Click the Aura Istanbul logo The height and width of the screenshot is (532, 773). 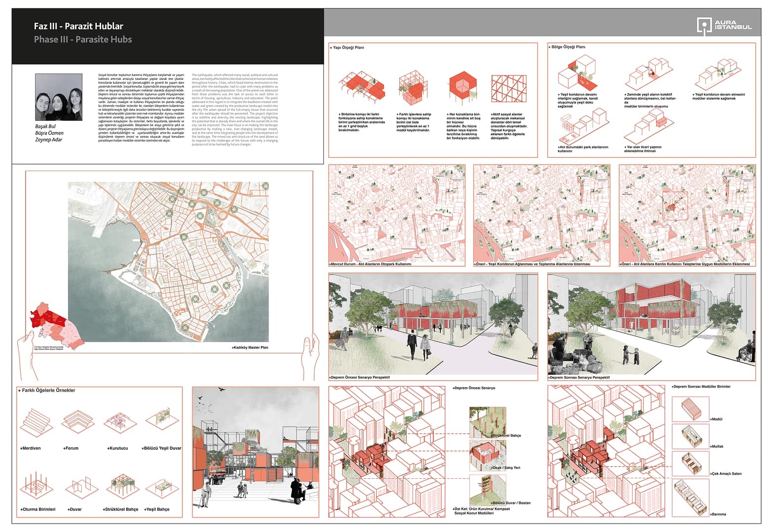(724, 26)
